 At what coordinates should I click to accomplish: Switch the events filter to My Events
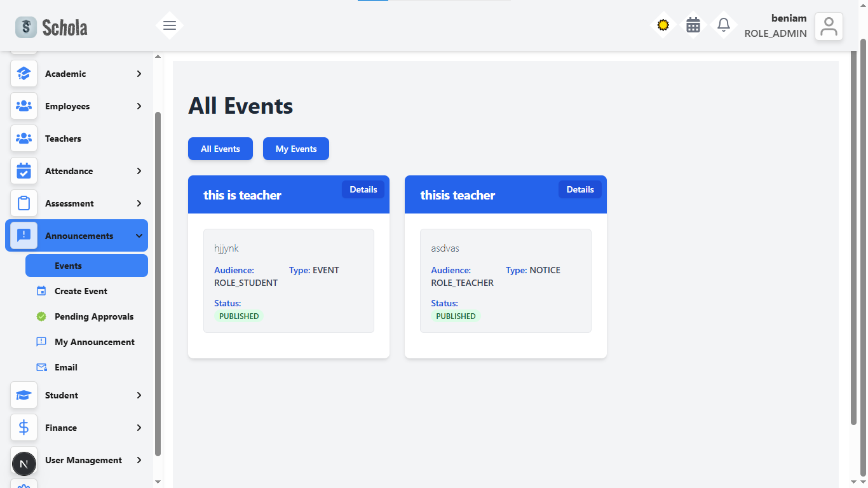(x=295, y=148)
